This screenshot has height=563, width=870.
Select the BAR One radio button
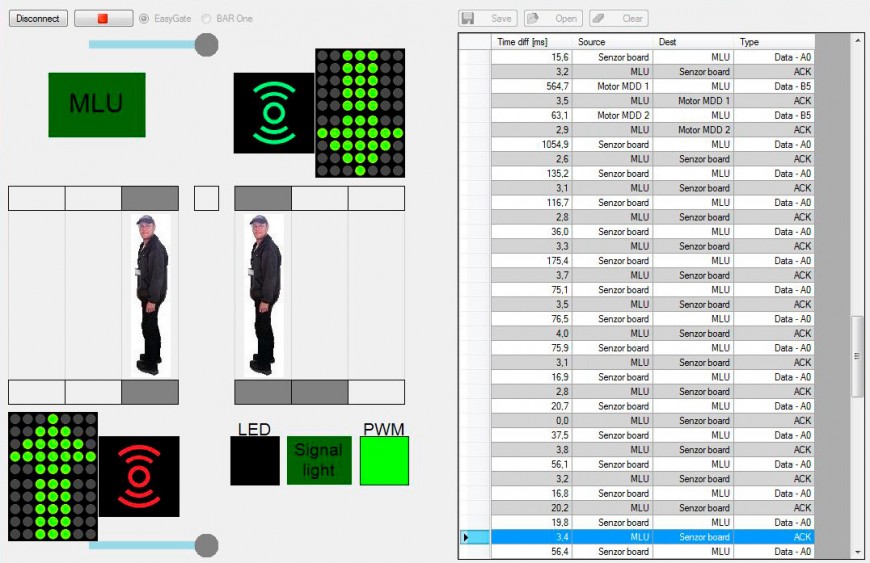click(207, 19)
